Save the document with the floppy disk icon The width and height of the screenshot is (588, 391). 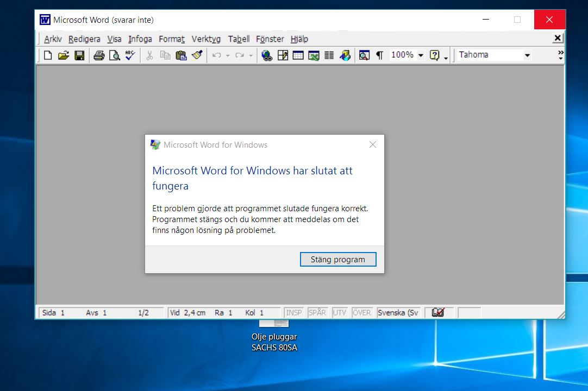coord(79,55)
